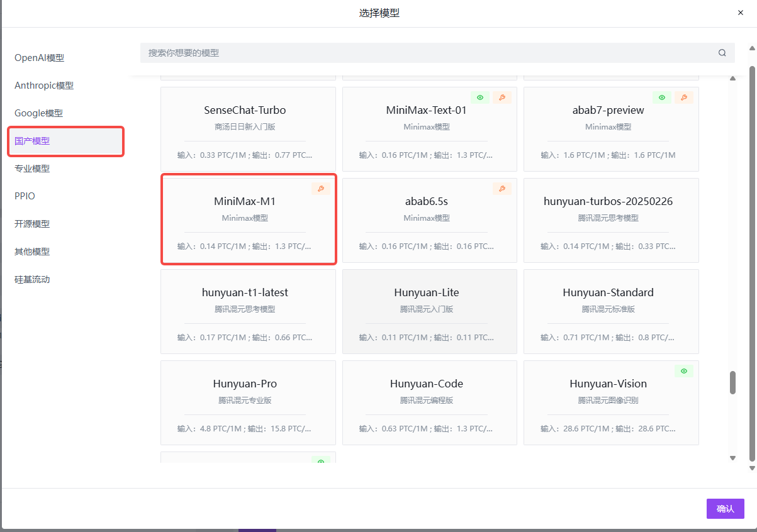The width and height of the screenshot is (757, 532).
Task: Select hunyuan-turbos-20250226 model card
Action: click(611, 220)
